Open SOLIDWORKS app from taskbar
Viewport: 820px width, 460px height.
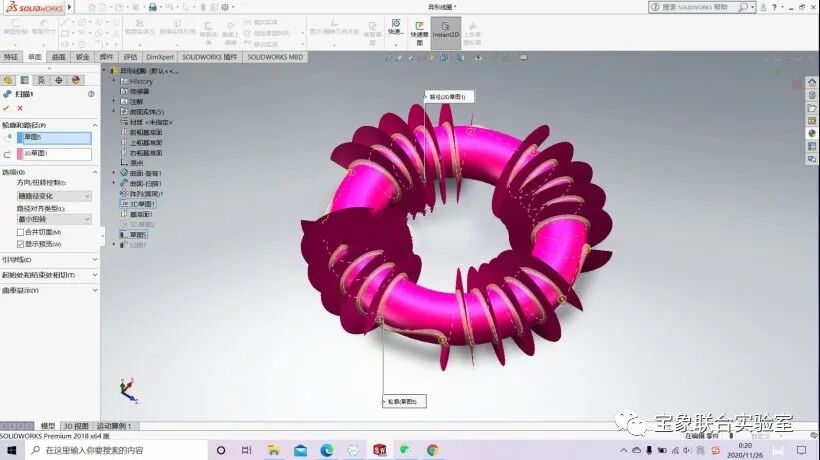380,450
